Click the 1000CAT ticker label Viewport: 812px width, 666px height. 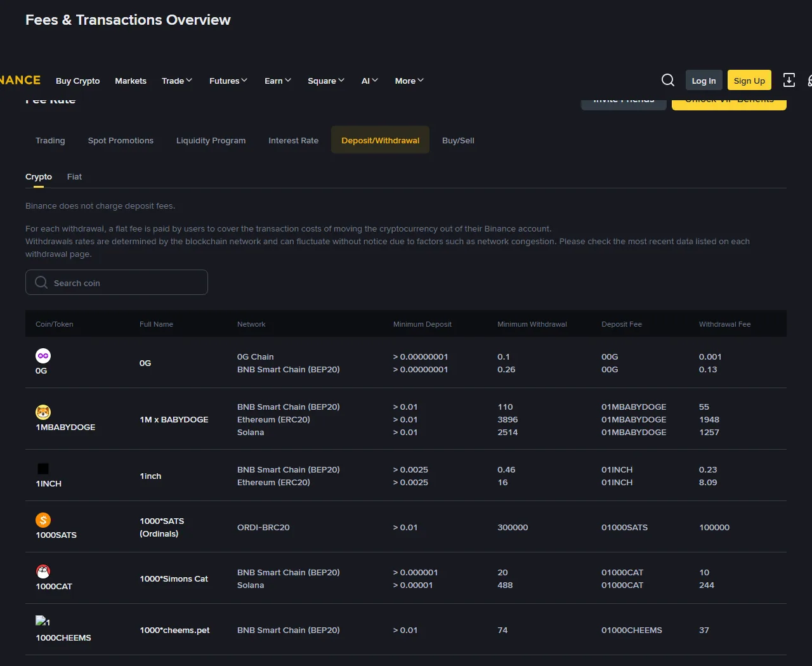tap(54, 586)
